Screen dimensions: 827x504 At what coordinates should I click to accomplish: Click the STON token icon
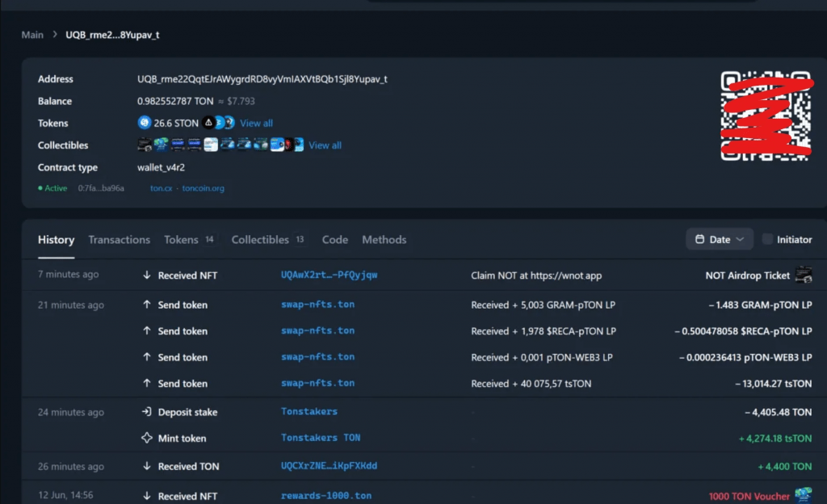click(x=144, y=123)
